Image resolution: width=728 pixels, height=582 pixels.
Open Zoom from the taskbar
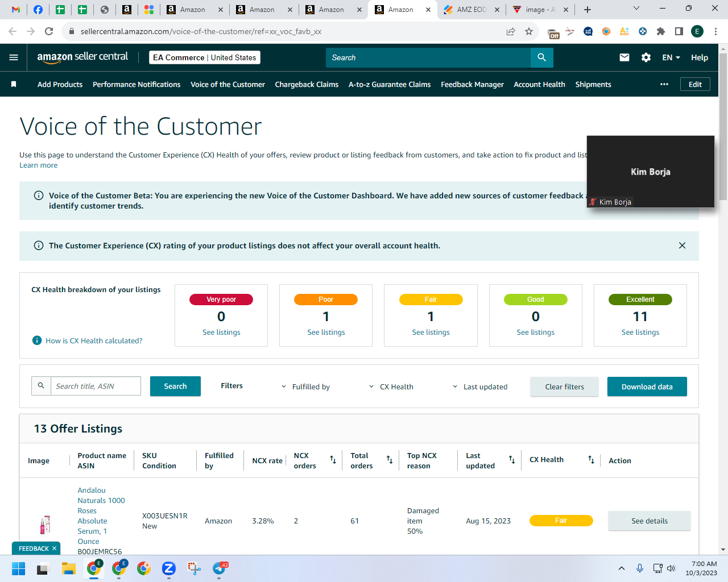[168, 568]
